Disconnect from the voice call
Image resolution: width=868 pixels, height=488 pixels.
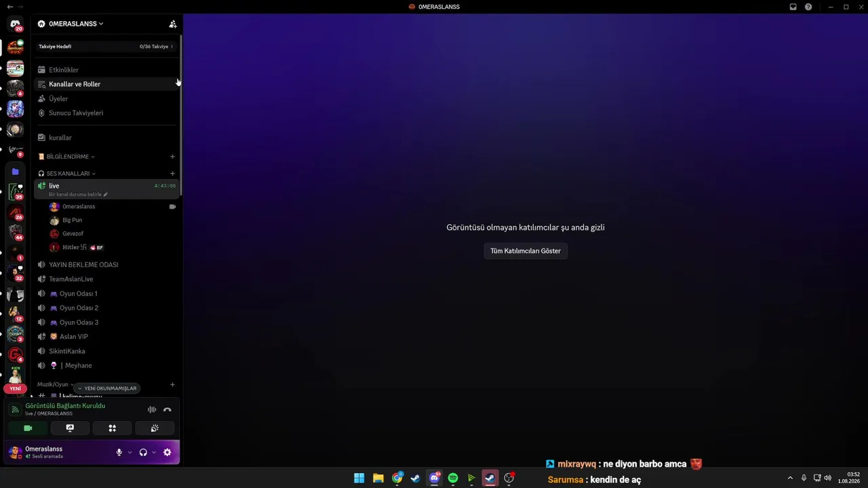point(167,409)
